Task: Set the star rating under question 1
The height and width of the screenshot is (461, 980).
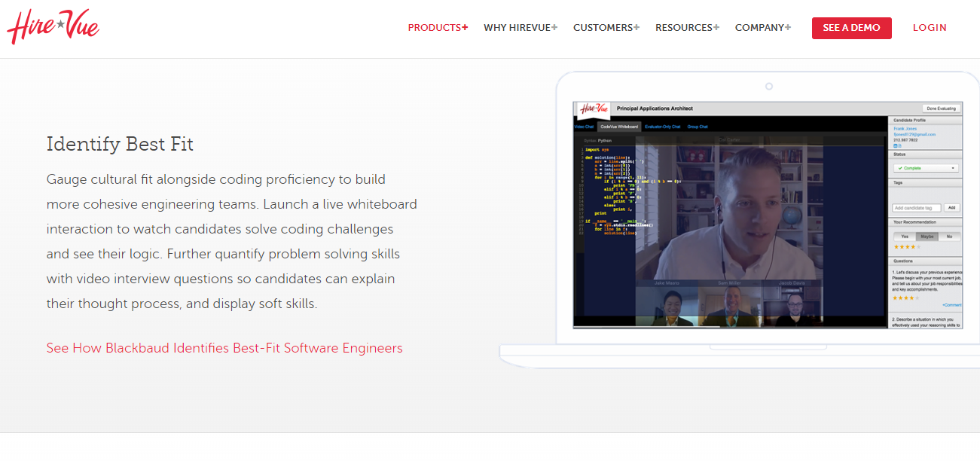Action: click(x=906, y=298)
